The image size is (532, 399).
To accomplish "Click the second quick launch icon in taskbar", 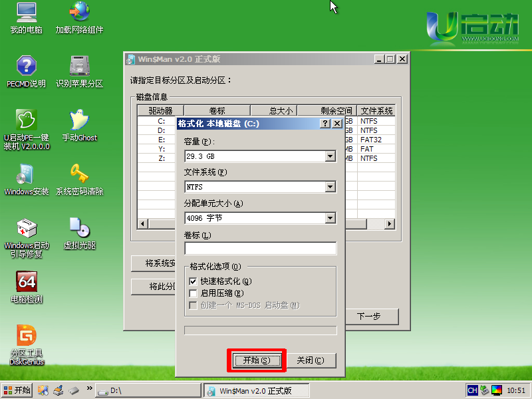I will click(59, 390).
